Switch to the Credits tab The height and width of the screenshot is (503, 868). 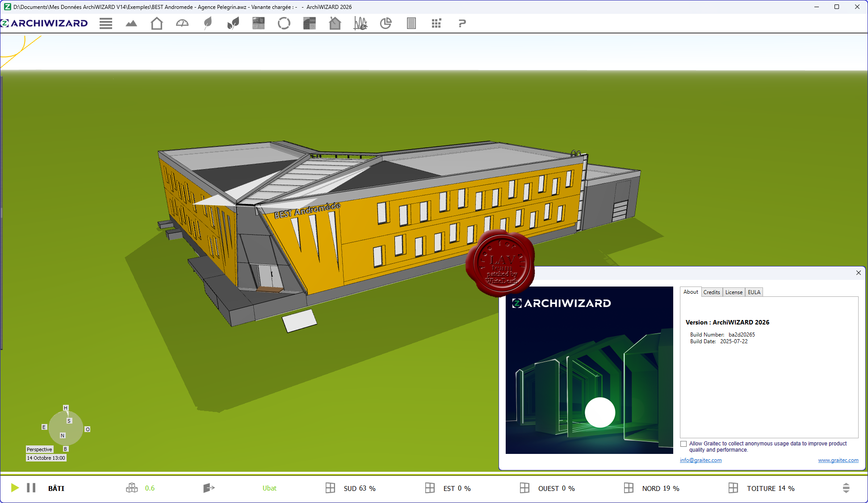click(712, 292)
